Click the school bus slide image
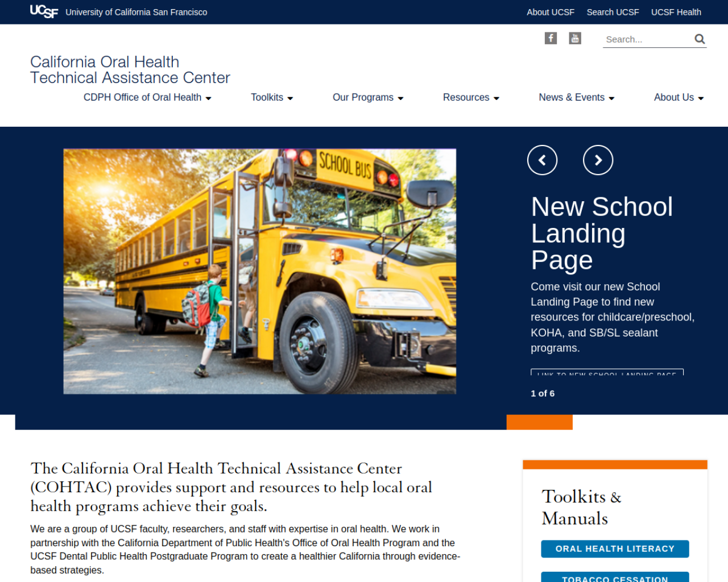The height and width of the screenshot is (582, 728). tap(260, 271)
